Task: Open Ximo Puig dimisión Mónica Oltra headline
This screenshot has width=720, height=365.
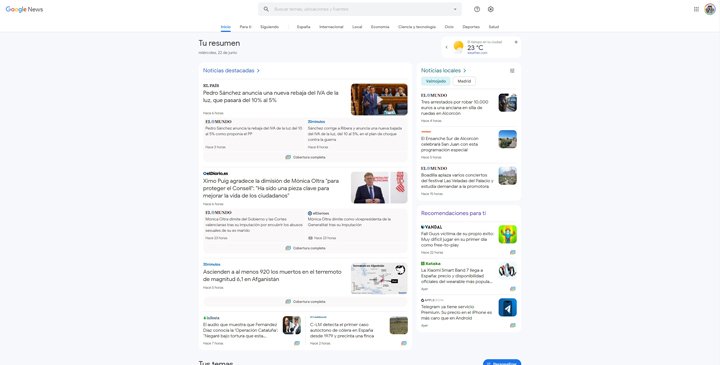Action: [x=271, y=188]
